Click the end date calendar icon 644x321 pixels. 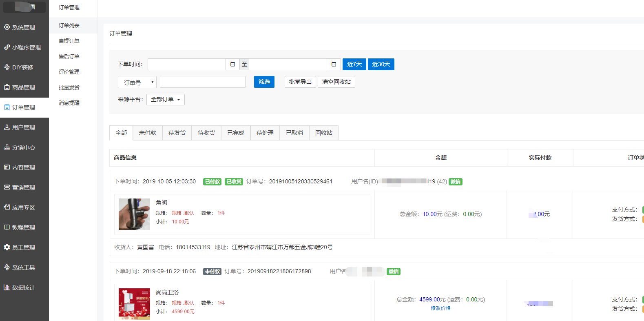pyautogui.click(x=334, y=64)
